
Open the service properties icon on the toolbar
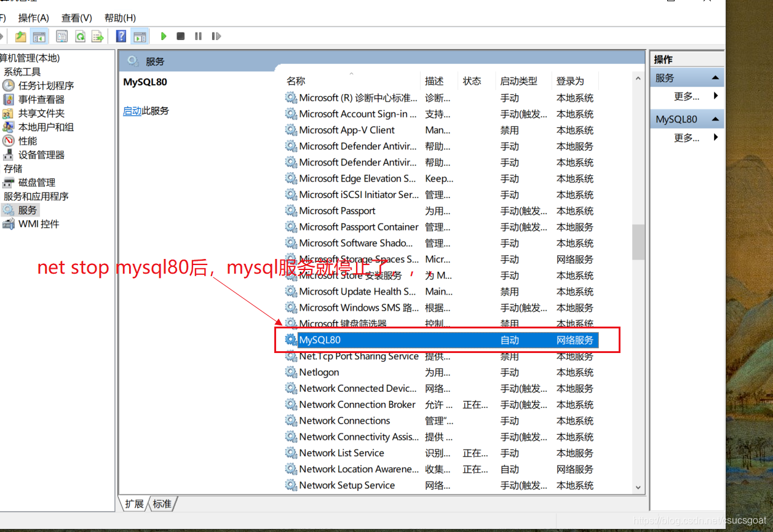61,36
